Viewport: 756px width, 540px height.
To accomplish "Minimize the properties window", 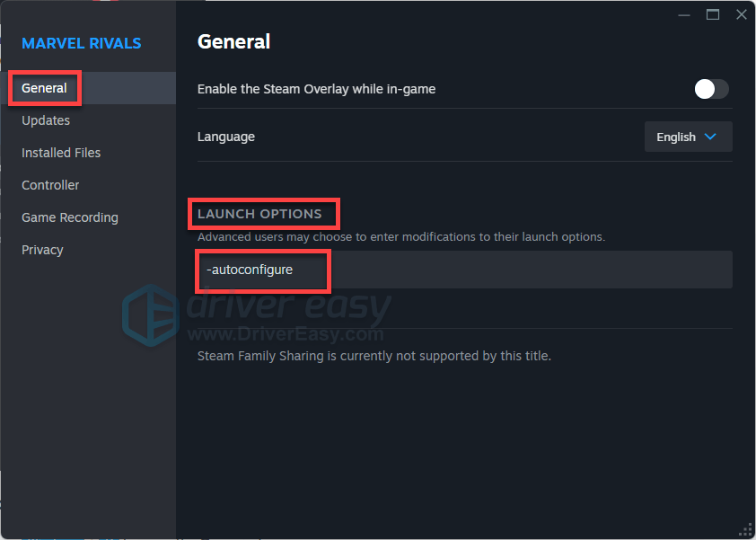I will 684,14.
